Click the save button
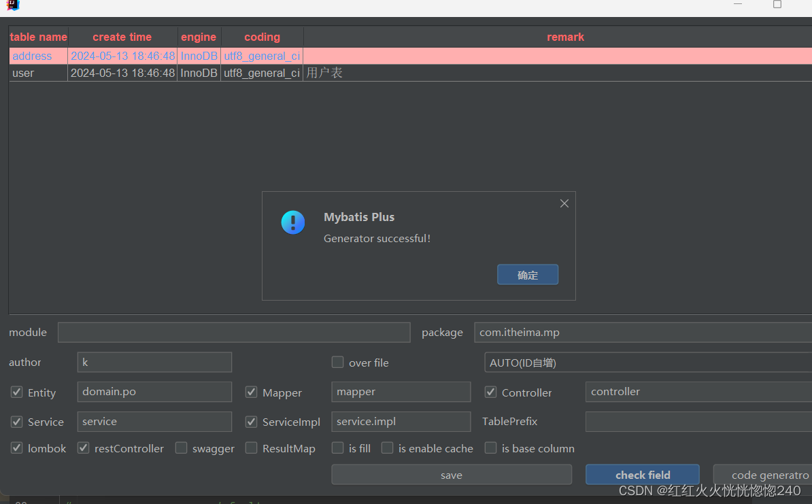The height and width of the screenshot is (504, 812). click(x=452, y=475)
